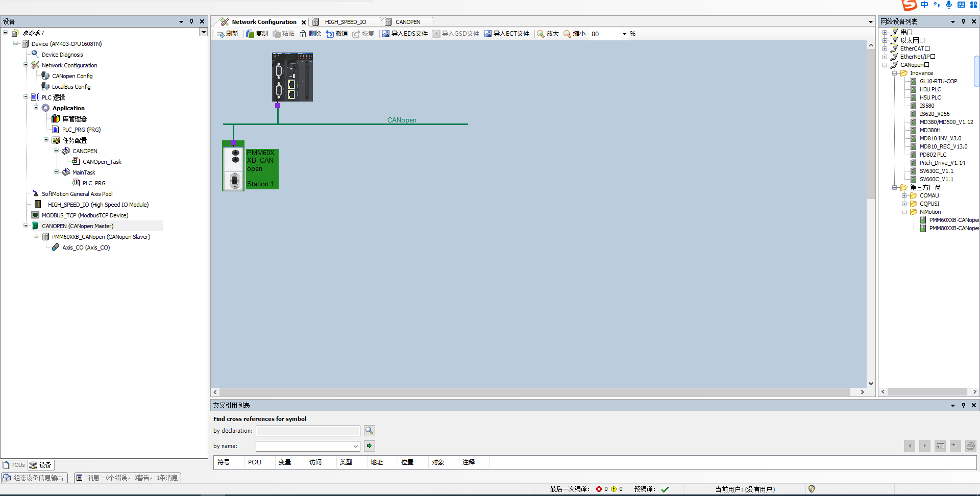Expand the COMAU vendor folder
This screenshot has width=980, height=496.
click(904, 195)
